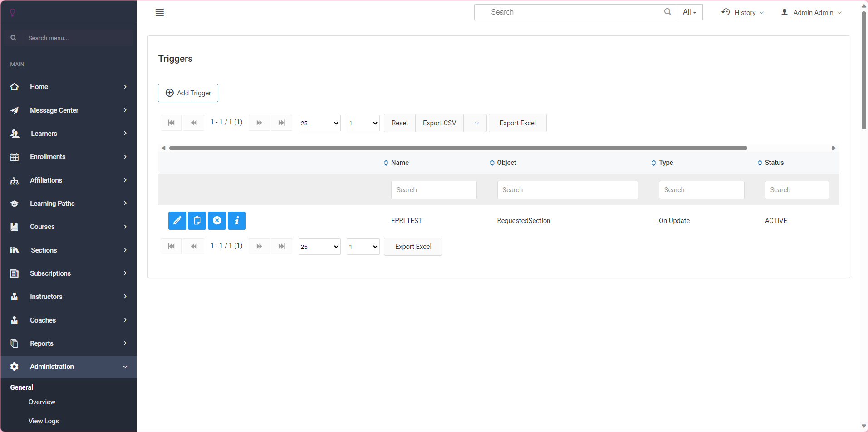
Task: Click the top Export Excel button
Action: click(x=517, y=123)
